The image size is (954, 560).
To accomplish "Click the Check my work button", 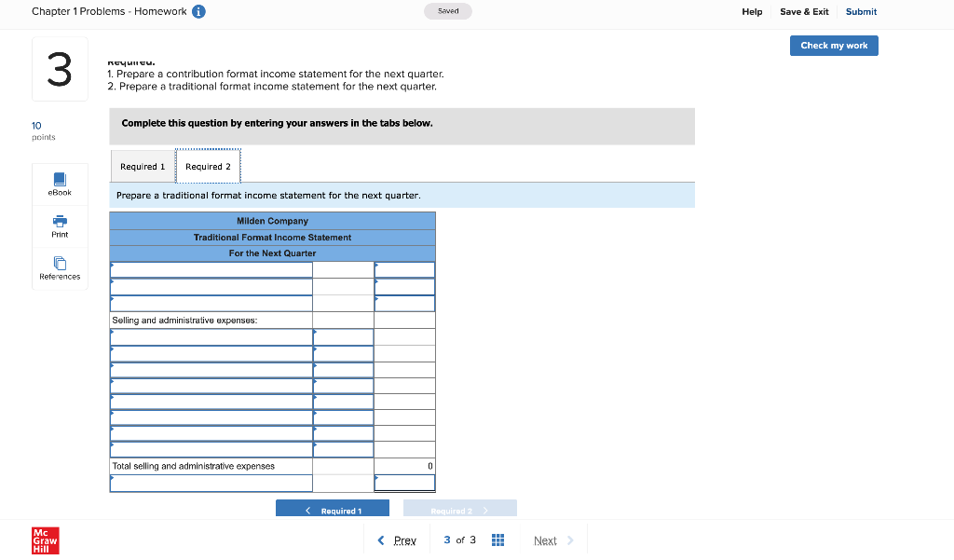I will tap(834, 46).
